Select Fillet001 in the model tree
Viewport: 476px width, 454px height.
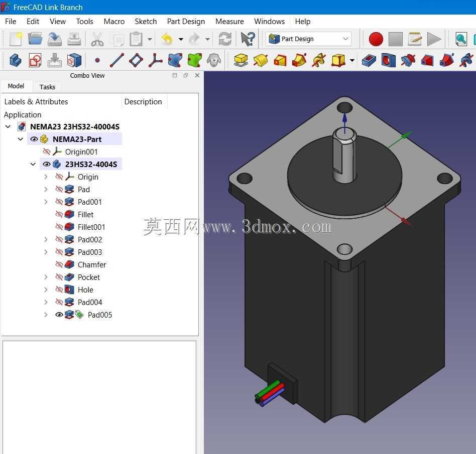91,227
